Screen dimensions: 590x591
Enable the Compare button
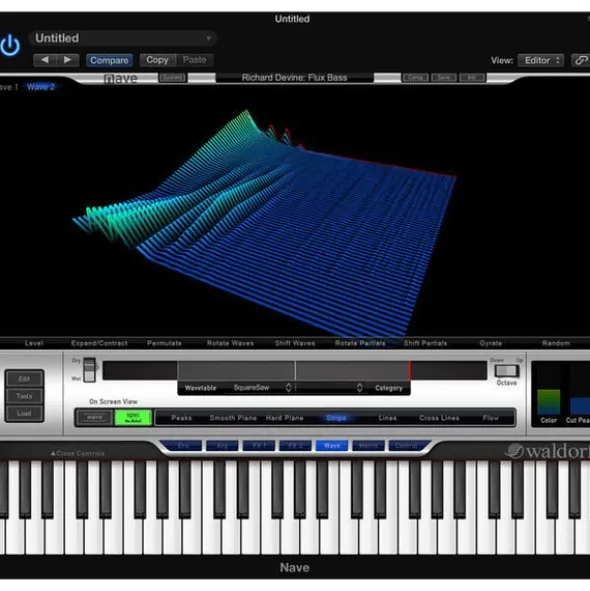[x=109, y=60]
